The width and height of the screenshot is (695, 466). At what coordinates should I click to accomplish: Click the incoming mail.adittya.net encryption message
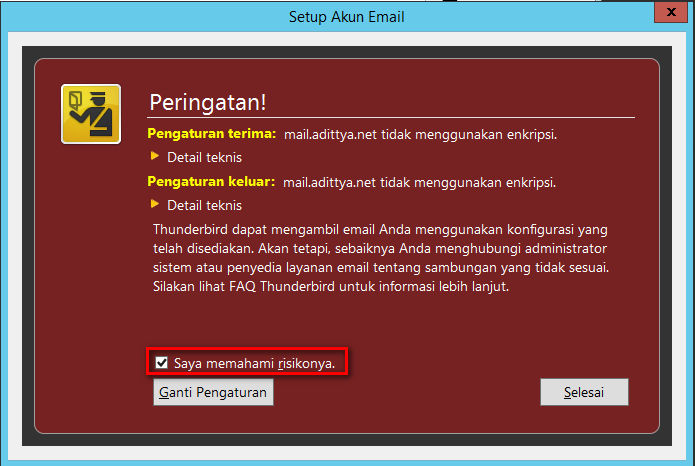point(420,134)
